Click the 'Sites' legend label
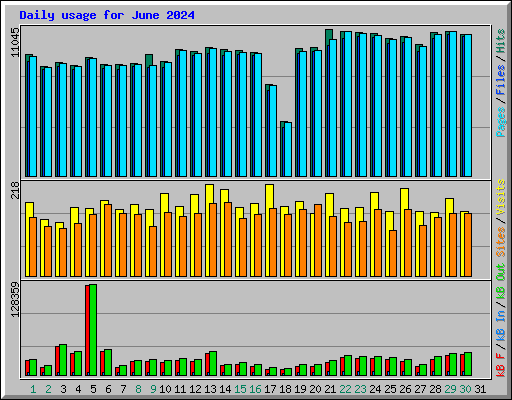This screenshot has width=512, height=400. (x=501, y=242)
